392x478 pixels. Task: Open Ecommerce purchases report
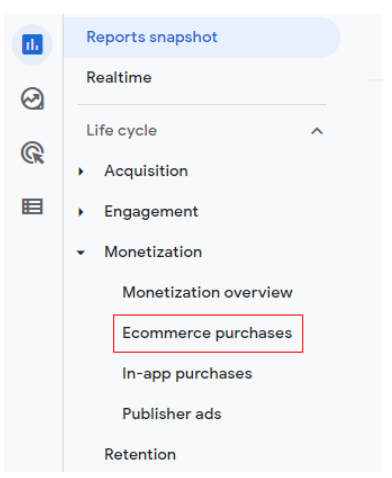pyautogui.click(x=207, y=333)
